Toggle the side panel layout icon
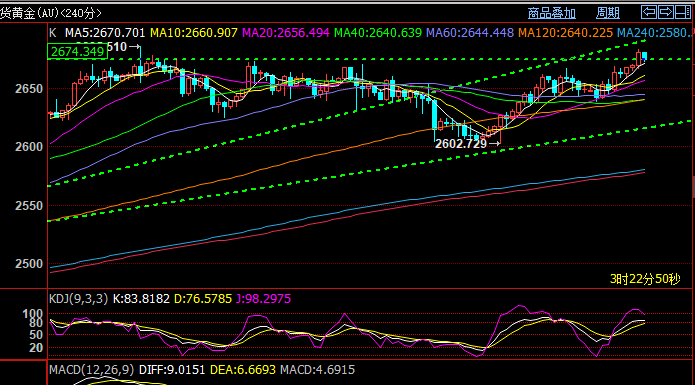 pyautogui.click(x=683, y=12)
